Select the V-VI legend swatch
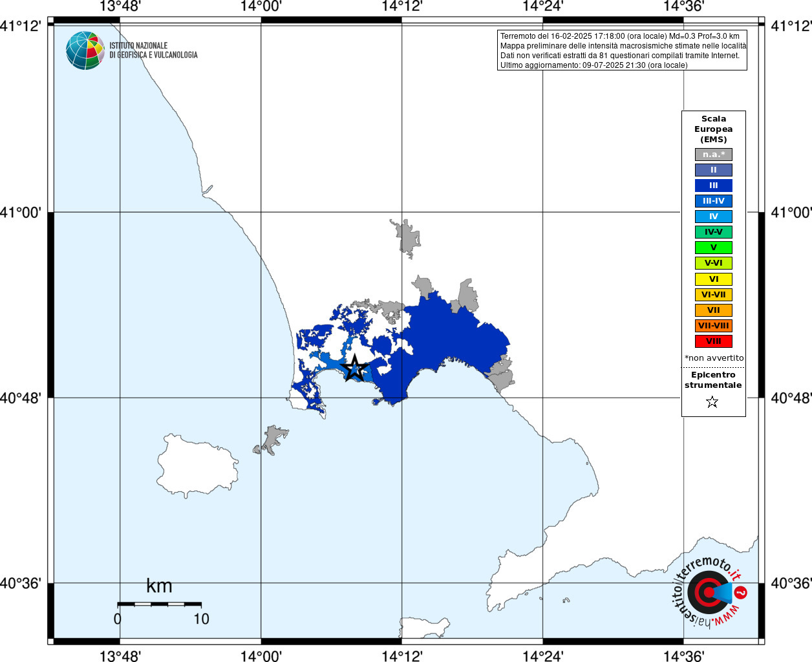The image size is (812, 662). [x=714, y=263]
